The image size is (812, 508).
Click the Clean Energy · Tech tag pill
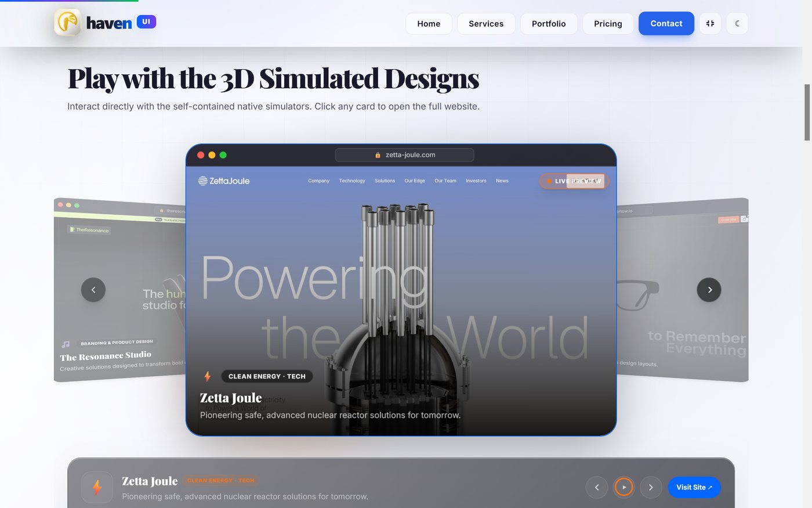pyautogui.click(x=267, y=376)
